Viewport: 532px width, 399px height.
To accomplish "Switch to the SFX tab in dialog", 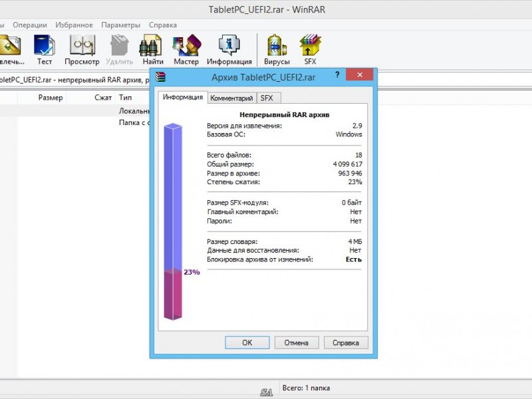I will coord(269,98).
